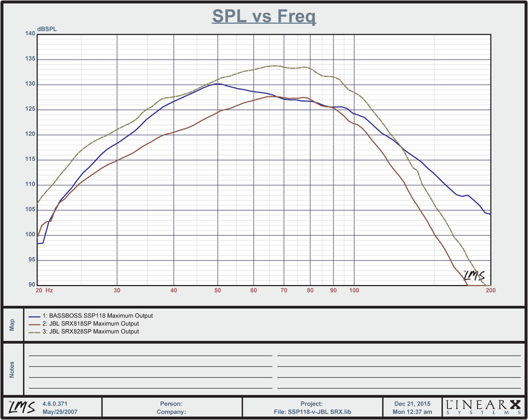This screenshot has height=420, width=528.
Task: Click the version number 4.6.0.371
Action: pyautogui.click(x=55, y=403)
